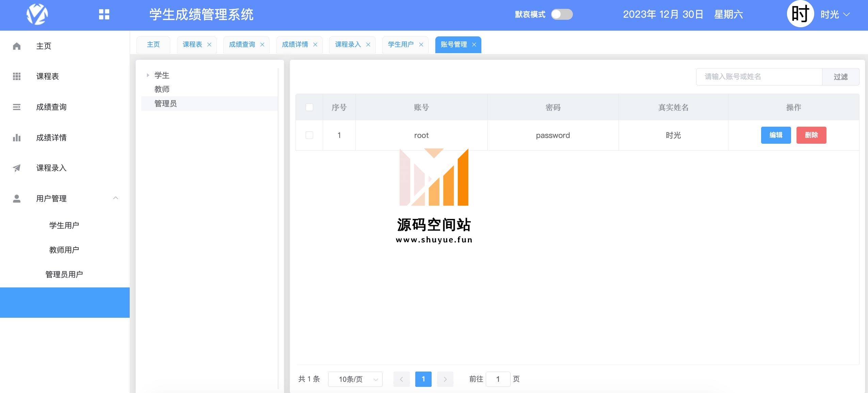Image resolution: width=868 pixels, height=393 pixels.
Task: Click the list icon beside 成绩查询
Action: point(17,107)
